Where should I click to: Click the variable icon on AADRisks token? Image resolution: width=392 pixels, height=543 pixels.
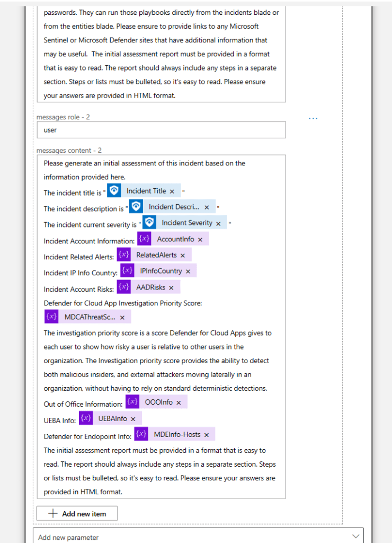(x=124, y=287)
